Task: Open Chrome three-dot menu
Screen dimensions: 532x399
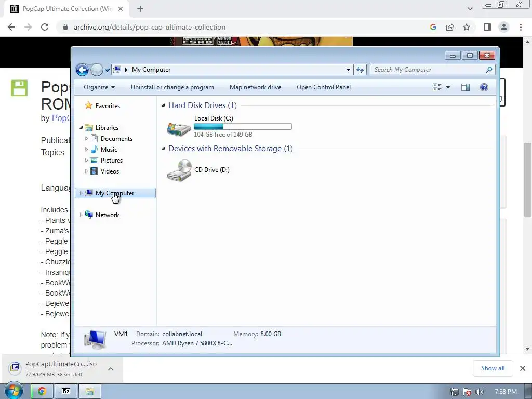Action: (521, 27)
